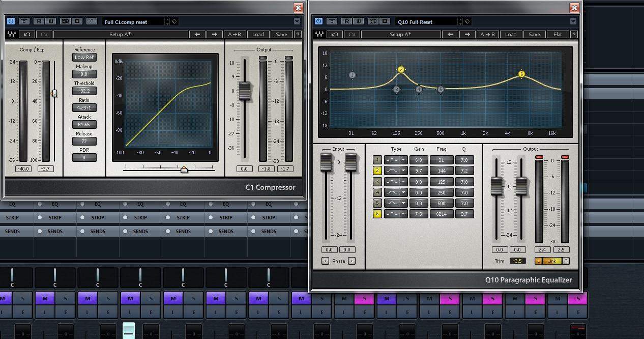The width and height of the screenshot is (644, 339).
Task: Undo last change in C1 Compressor
Action: tap(26, 35)
